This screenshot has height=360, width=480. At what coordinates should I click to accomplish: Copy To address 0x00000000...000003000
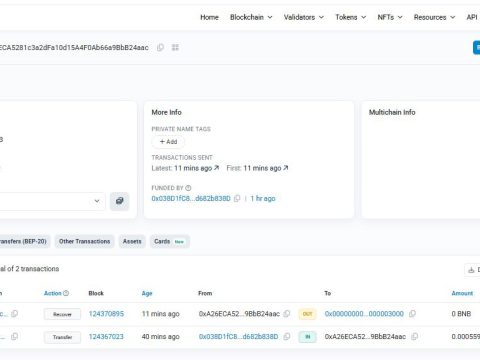coord(412,314)
